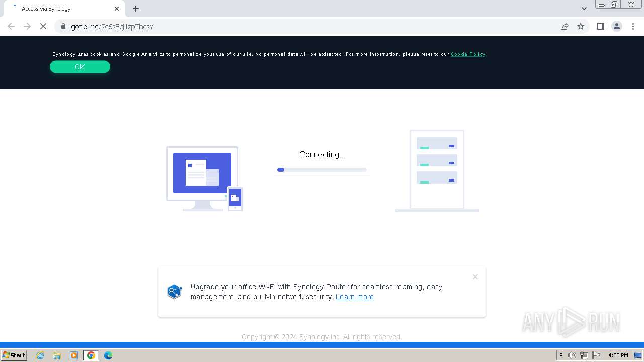Open the Learn more link
This screenshot has height=362, width=644.
355,297
